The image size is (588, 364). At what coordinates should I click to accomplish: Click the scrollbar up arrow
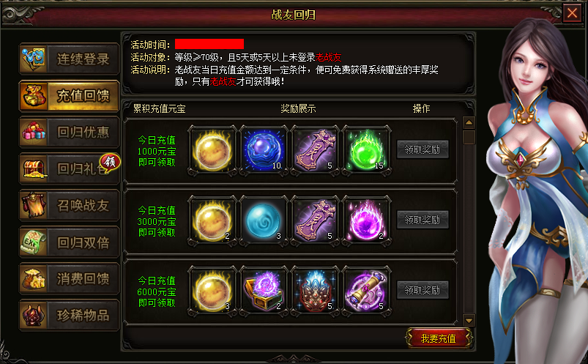point(469,123)
